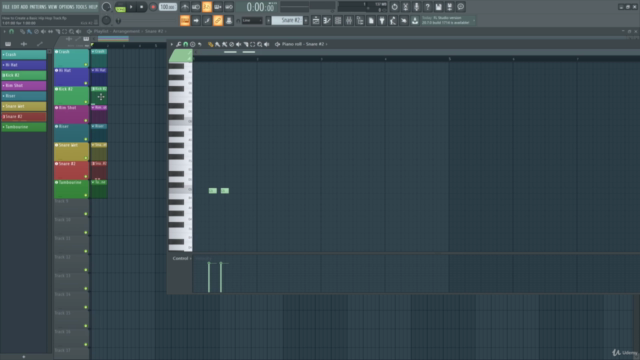640x360 pixels.
Task: Expand the Control event lane selector
Action: pyautogui.click(x=182, y=258)
